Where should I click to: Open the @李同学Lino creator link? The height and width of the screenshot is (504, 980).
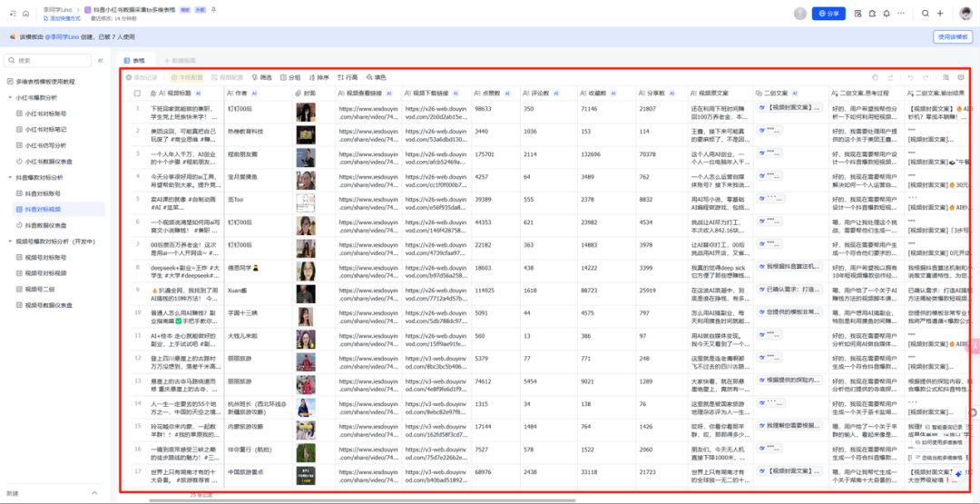[x=63, y=37]
